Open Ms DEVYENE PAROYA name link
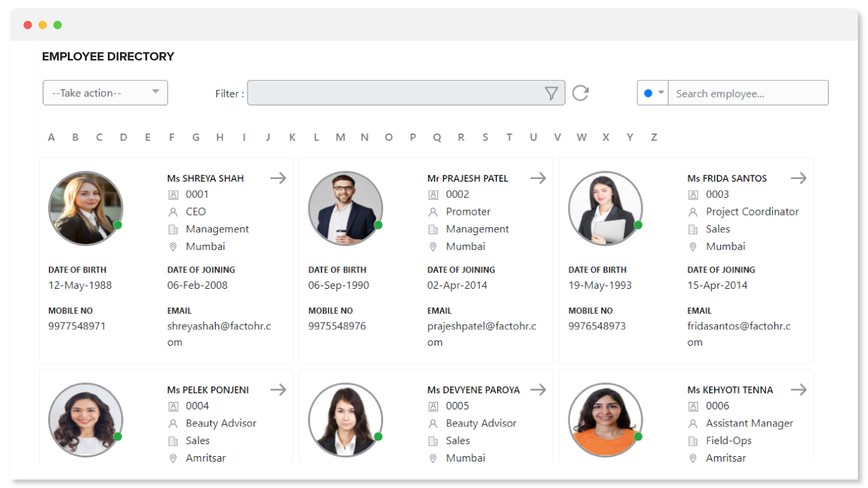Viewport: 868px width, 488px height. (x=473, y=390)
